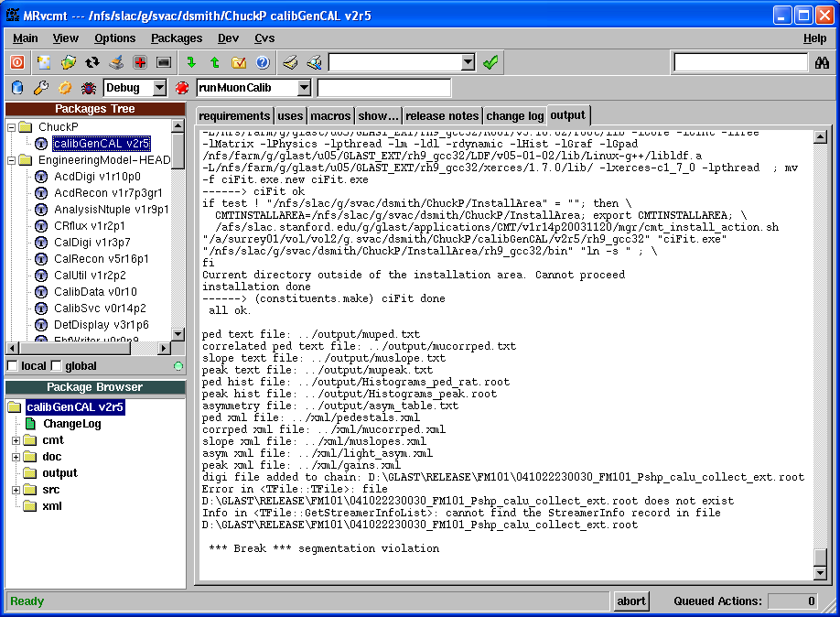Click the arguments field after runMuonCalib
The width and height of the screenshot is (840, 617).
[383, 87]
